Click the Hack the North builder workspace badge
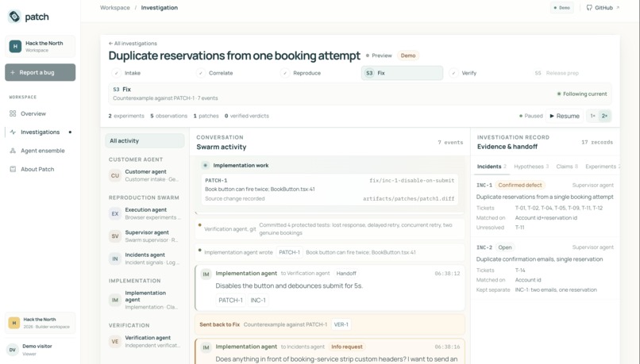 point(40,323)
